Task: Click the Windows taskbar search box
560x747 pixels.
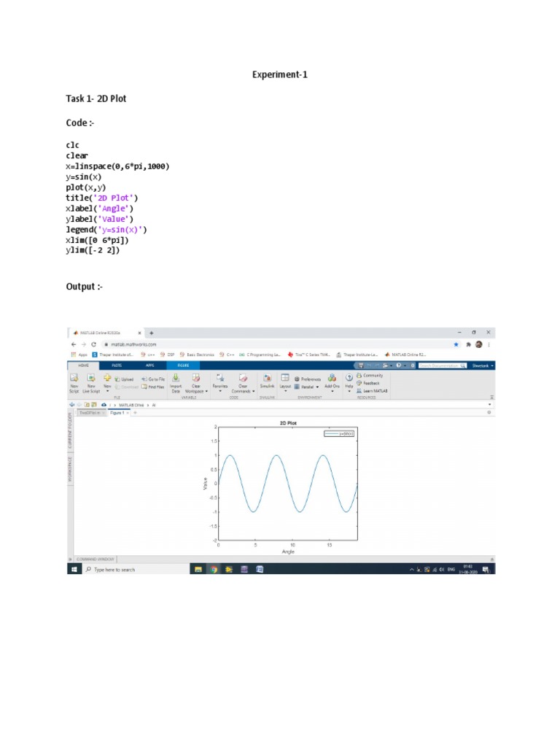Action: click(136, 569)
